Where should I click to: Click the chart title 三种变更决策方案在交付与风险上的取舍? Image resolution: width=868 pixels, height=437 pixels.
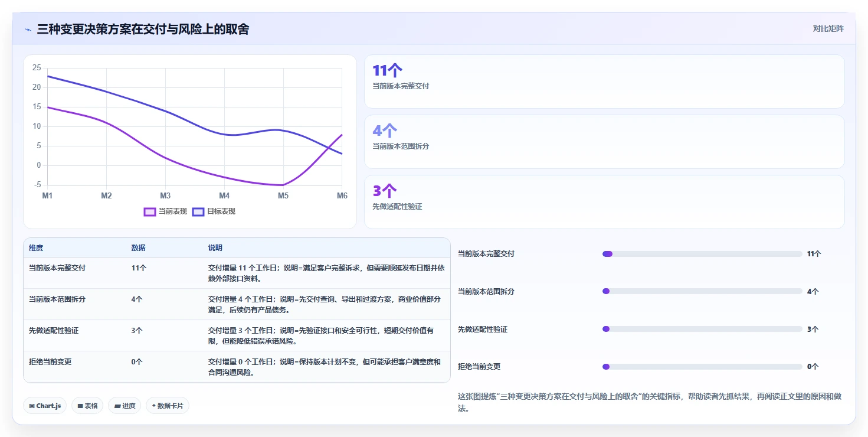coord(143,29)
